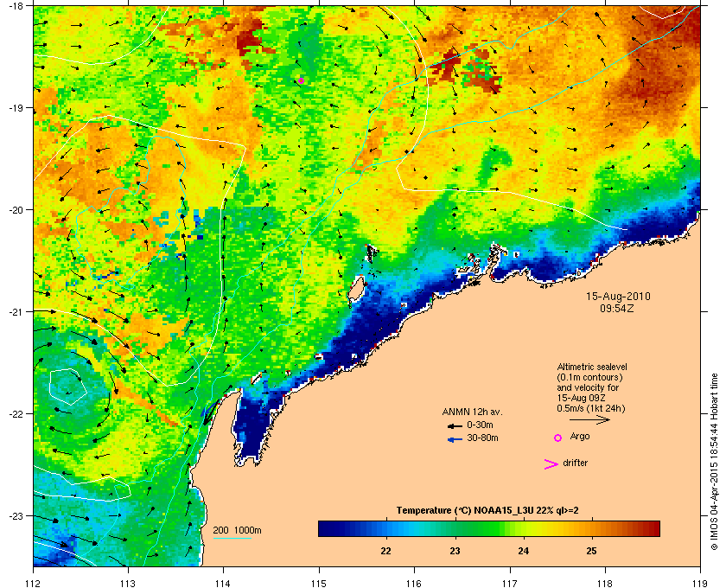Click '0.5m/s (1kt 24h)' text
This screenshot has height=588, width=726.
pos(591,409)
